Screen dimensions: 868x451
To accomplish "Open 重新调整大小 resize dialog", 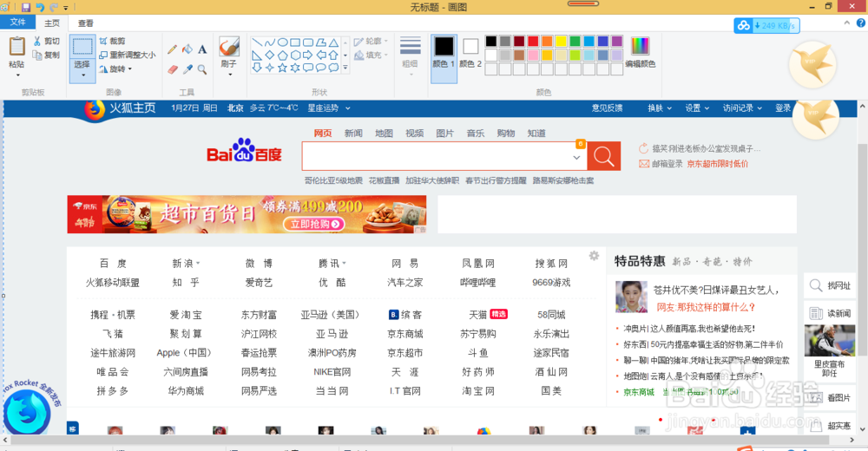I will 128,55.
